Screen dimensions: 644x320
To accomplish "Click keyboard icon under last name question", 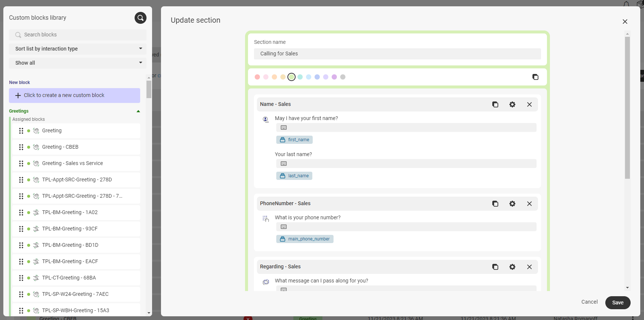I will pos(284,164).
